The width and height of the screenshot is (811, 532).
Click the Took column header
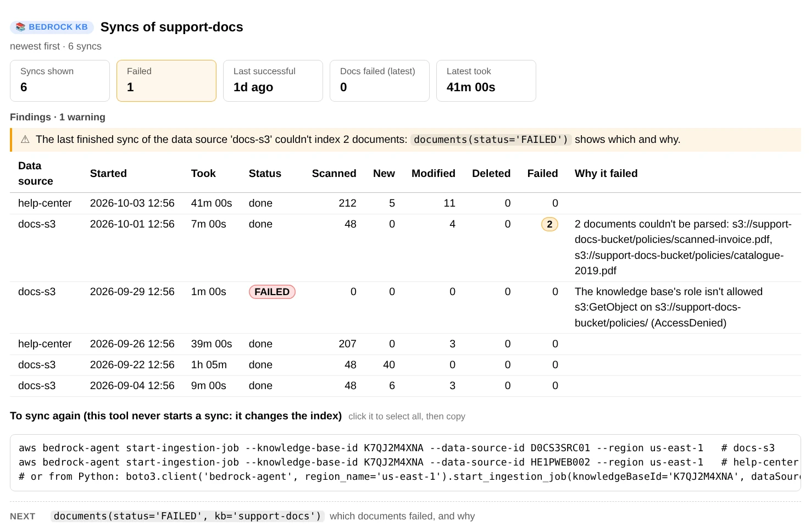coord(203,174)
